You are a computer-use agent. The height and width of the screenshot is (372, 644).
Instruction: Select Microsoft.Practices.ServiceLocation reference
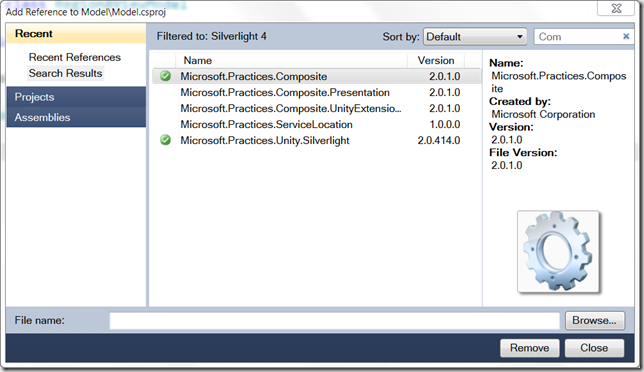coord(316,124)
